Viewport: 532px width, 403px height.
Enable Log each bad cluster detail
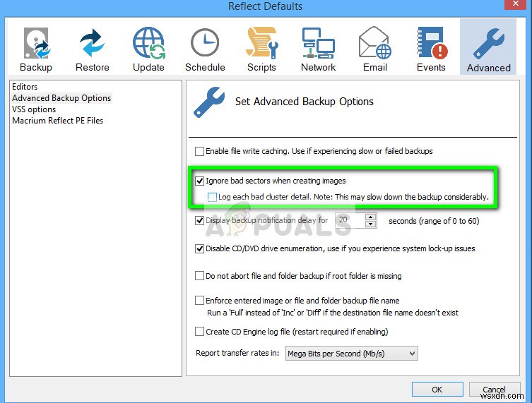point(212,197)
